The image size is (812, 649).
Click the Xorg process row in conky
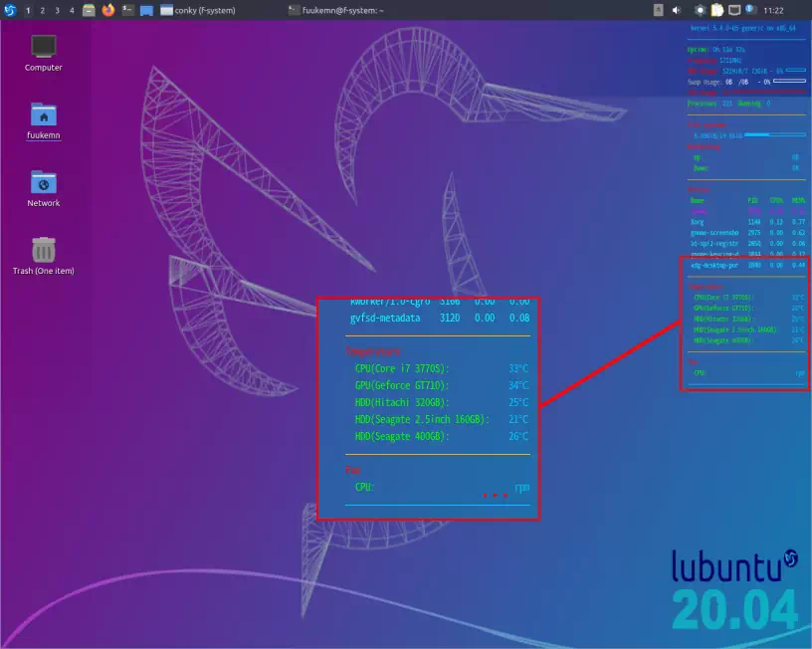click(x=747, y=222)
